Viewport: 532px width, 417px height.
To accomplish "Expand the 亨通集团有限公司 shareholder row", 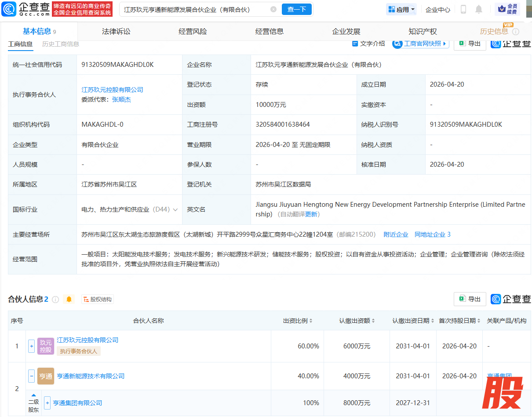I will tap(47, 403).
